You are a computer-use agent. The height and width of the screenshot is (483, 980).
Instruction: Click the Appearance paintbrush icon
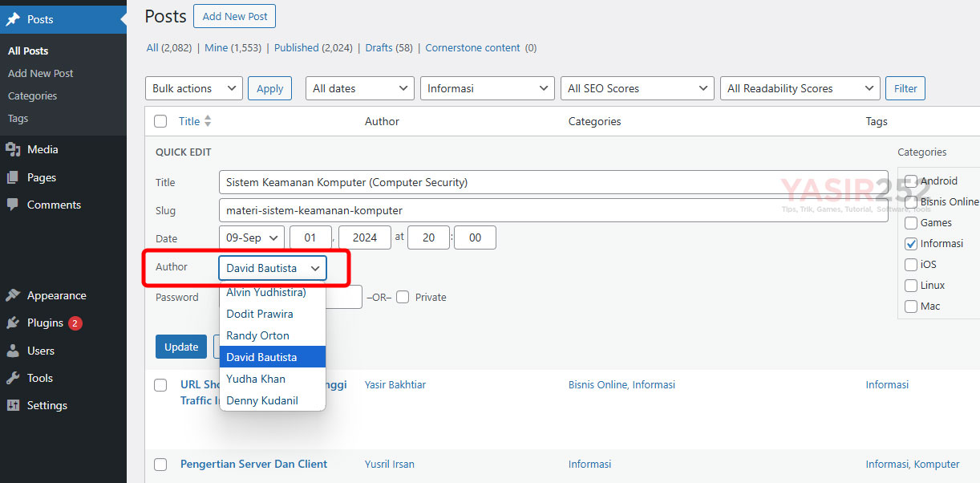(13, 295)
